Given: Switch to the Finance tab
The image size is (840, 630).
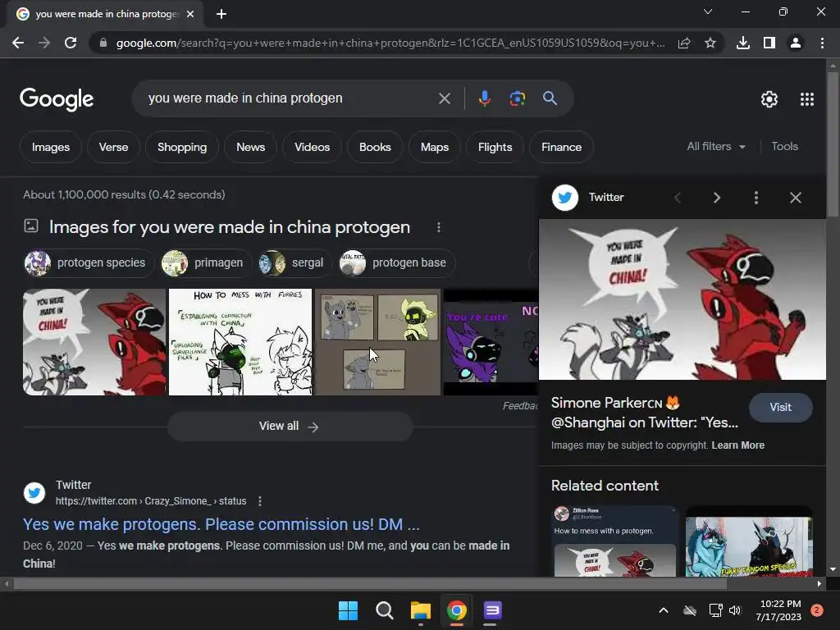Looking at the screenshot, I should [561, 147].
